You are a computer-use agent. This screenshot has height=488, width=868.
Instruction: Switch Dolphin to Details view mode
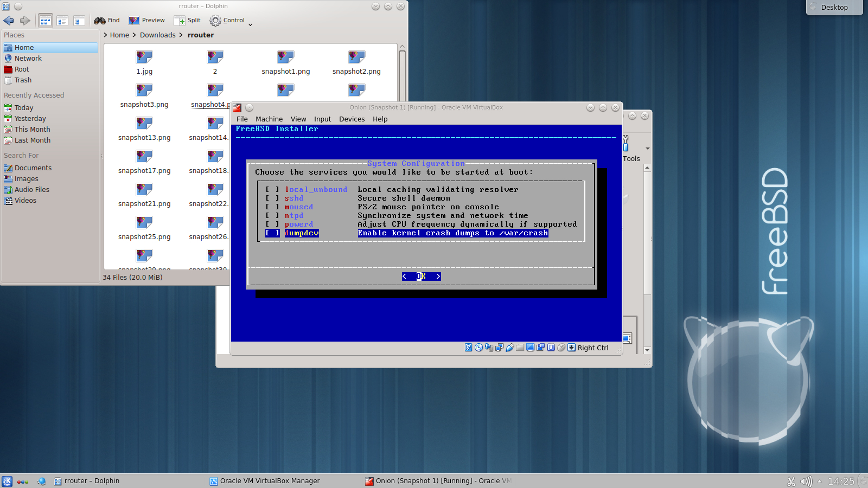coord(79,21)
